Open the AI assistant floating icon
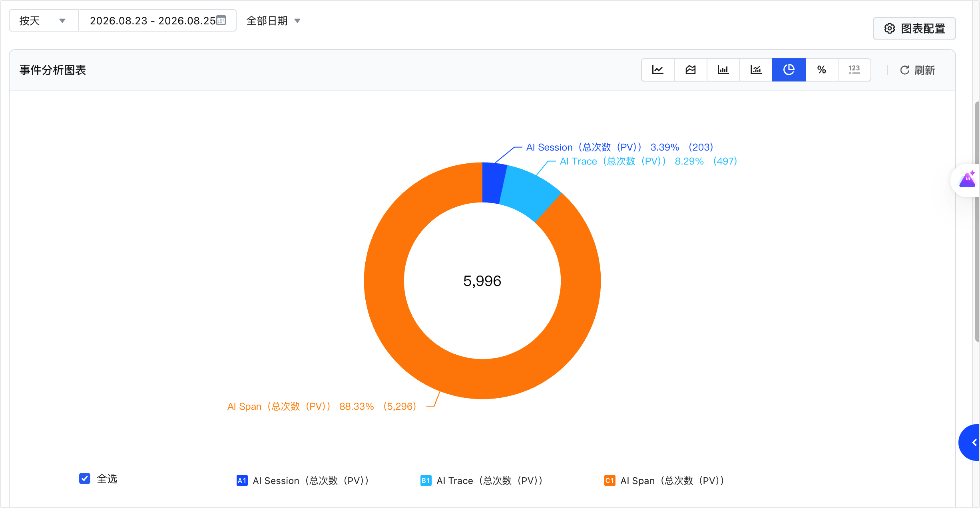Image resolution: width=980 pixels, height=508 pixels. tap(967, 180)
